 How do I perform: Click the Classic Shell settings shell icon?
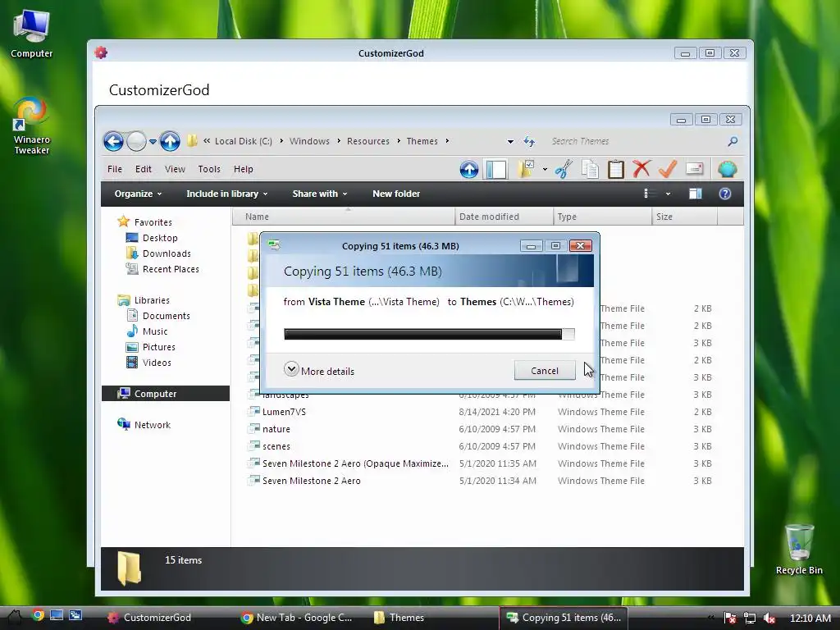click(x=727, y=169)
